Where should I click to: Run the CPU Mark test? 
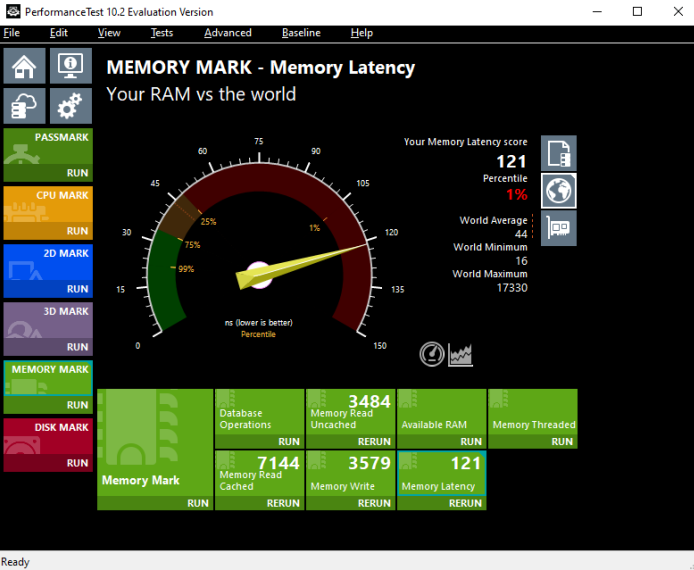[48, 231]
